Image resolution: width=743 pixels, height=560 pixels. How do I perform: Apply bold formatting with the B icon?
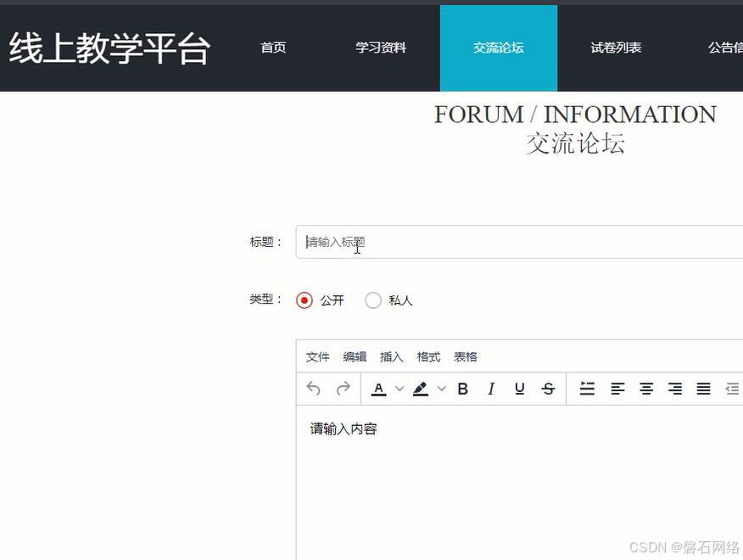point(462,389)
